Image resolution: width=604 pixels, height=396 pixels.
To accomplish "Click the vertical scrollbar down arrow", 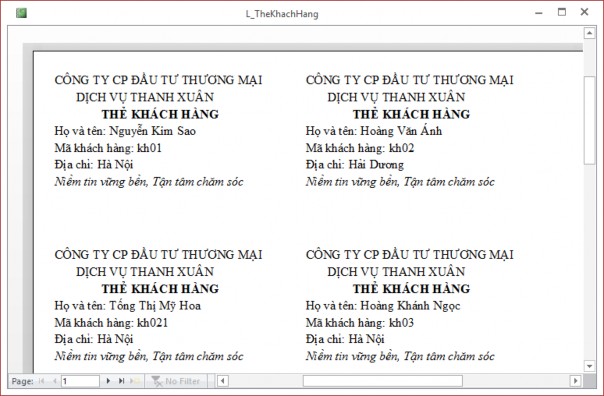I will pos(589,366).
